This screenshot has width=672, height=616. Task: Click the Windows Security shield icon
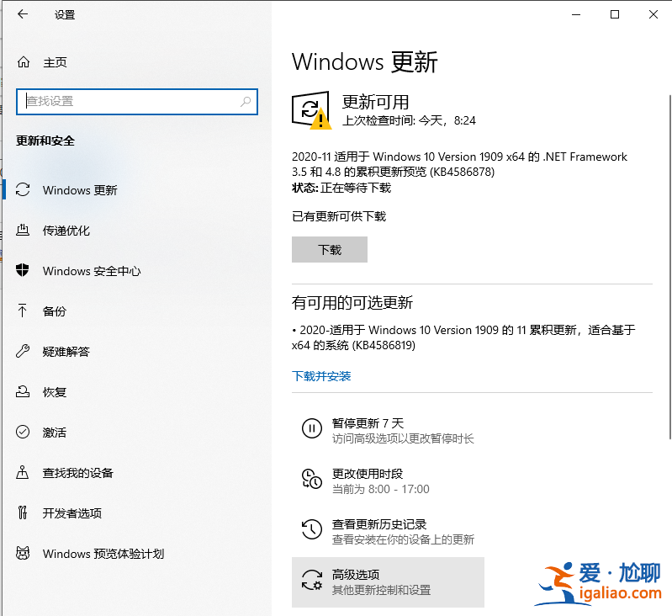click(x=22, y=270)
